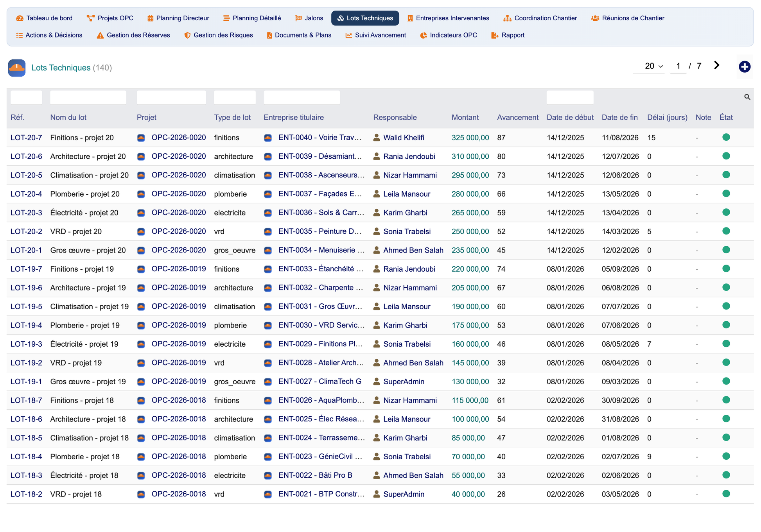Open lot LOT-18-2 link
Image resolution: width=761 pixels, height=532 pixels.
pyautogui.click(x=26, y=494)
